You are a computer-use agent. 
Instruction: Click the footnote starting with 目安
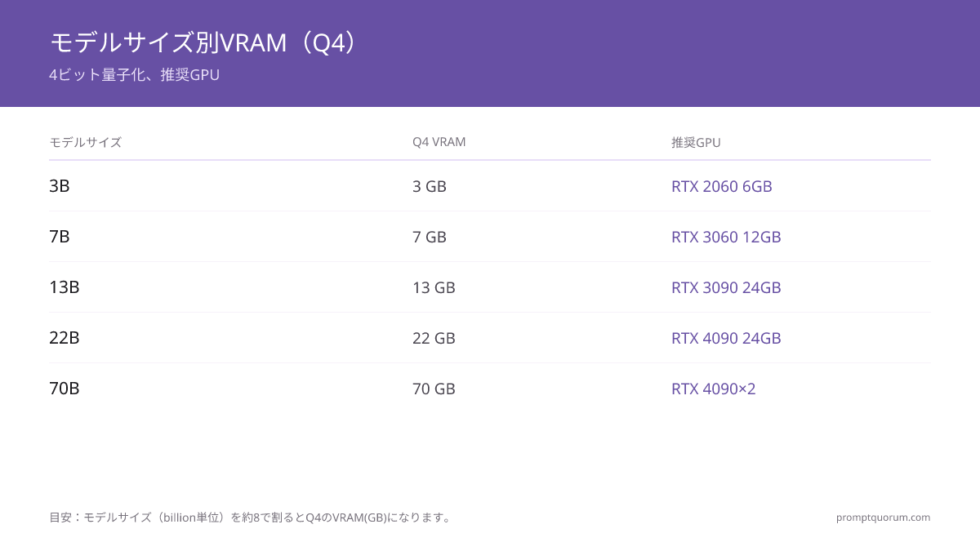tap(252, 518)
